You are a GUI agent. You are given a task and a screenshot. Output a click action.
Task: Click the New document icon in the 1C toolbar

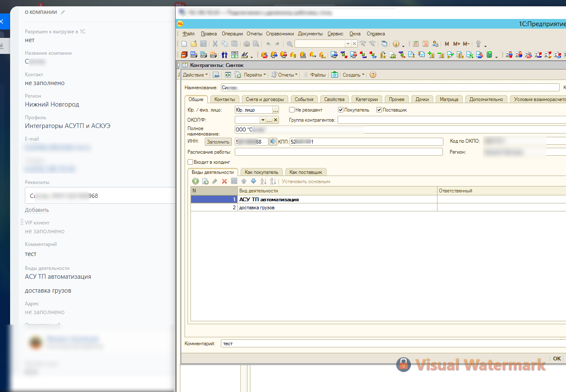(184, 44)
